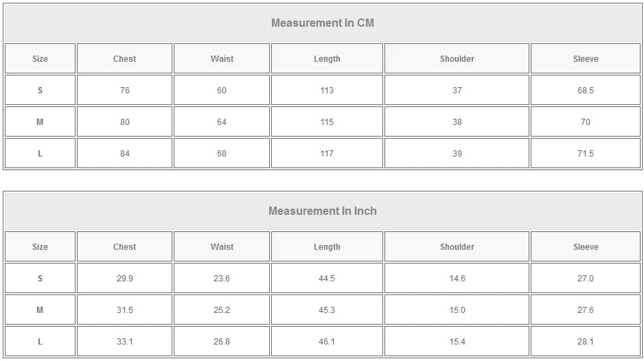Click sleeve value 27.6 cell
Viewport: 644px width, 361px height.
coord(586,310)
